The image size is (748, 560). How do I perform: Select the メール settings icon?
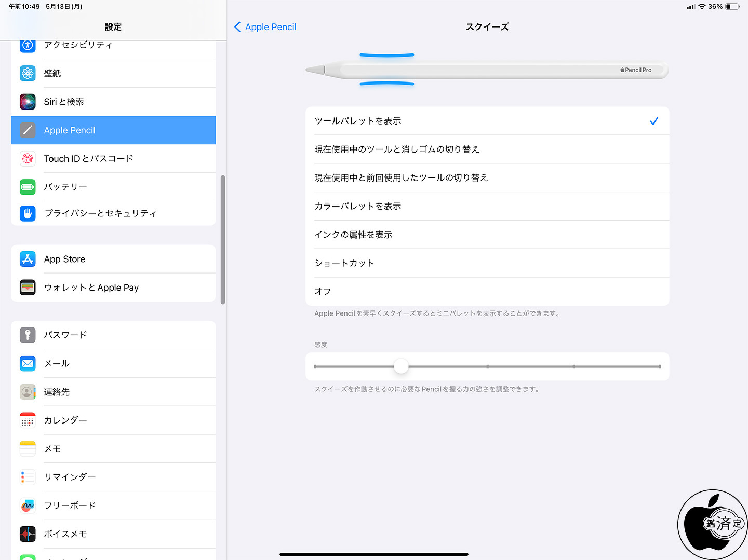pyautogui.click(x=28, y=363)
